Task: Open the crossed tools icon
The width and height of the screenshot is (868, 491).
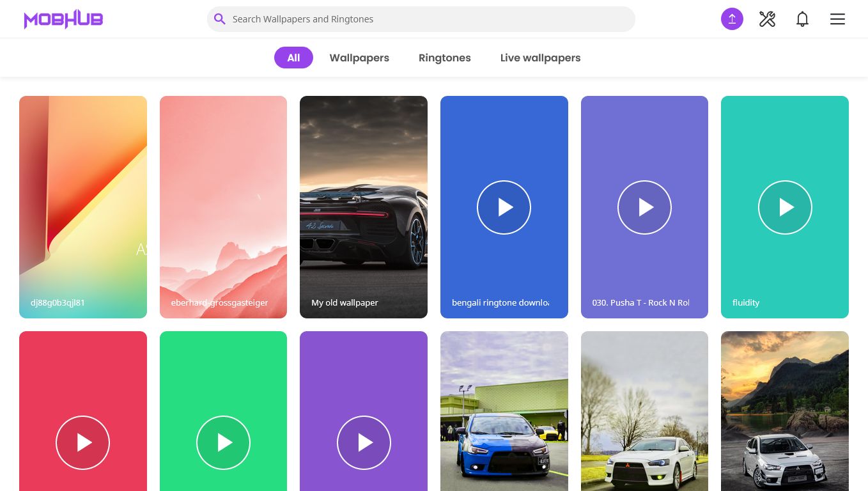Action: [767, 19]
